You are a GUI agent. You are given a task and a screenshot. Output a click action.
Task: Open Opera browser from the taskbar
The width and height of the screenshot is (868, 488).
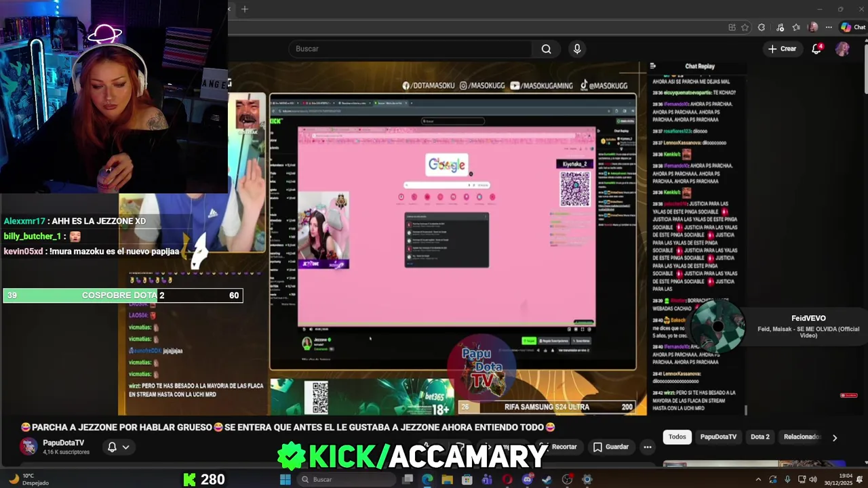click(x=507, y=479)
